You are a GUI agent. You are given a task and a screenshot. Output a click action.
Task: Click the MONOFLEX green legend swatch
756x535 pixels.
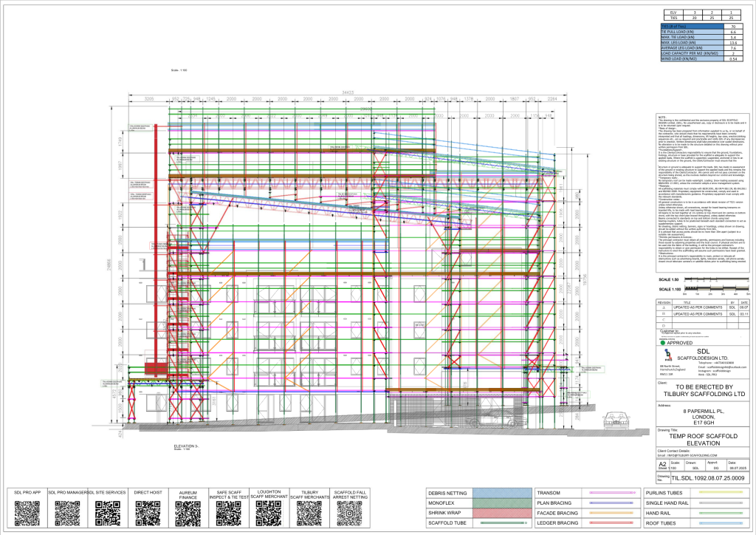pyautogui.click(x=502, y=502)
